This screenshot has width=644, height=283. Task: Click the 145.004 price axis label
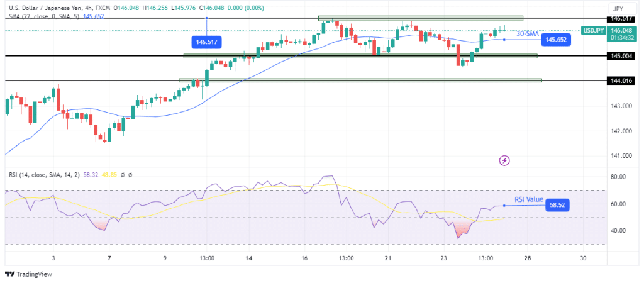tap(619, 56)
